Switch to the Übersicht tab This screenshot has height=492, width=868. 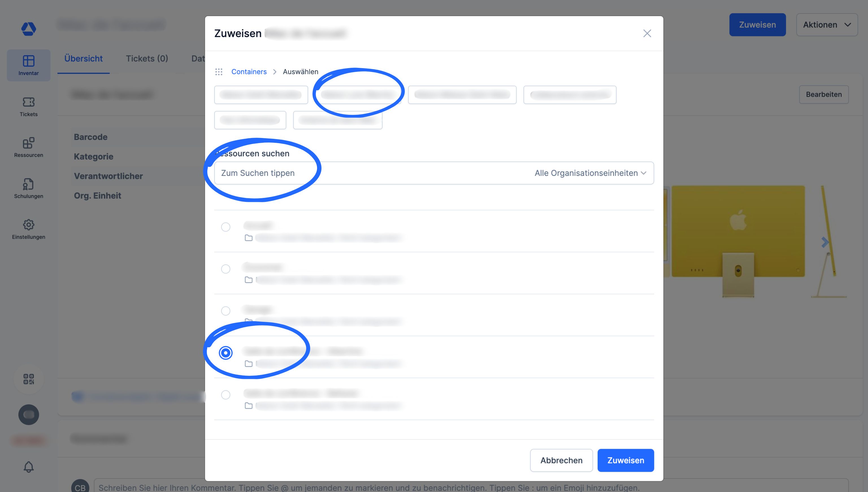(83, 59)
